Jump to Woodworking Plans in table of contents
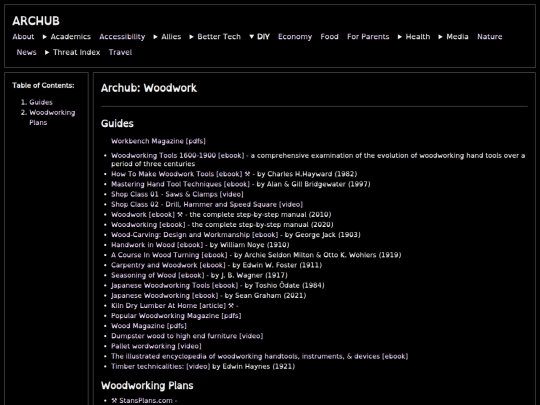 [x=52, y=117]
